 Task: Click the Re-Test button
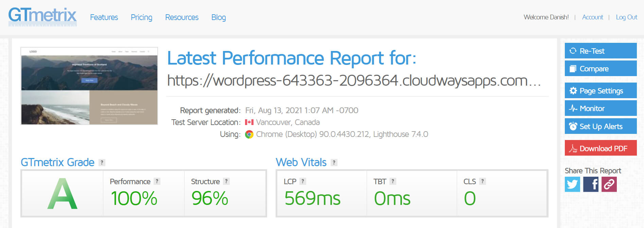601,51
